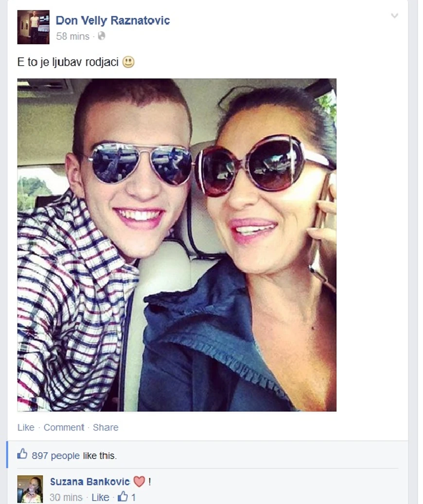This screenshot has width=423, height=504.
Task: Click the heart emoticon in Suzana's comment
Action: point(139,482)
